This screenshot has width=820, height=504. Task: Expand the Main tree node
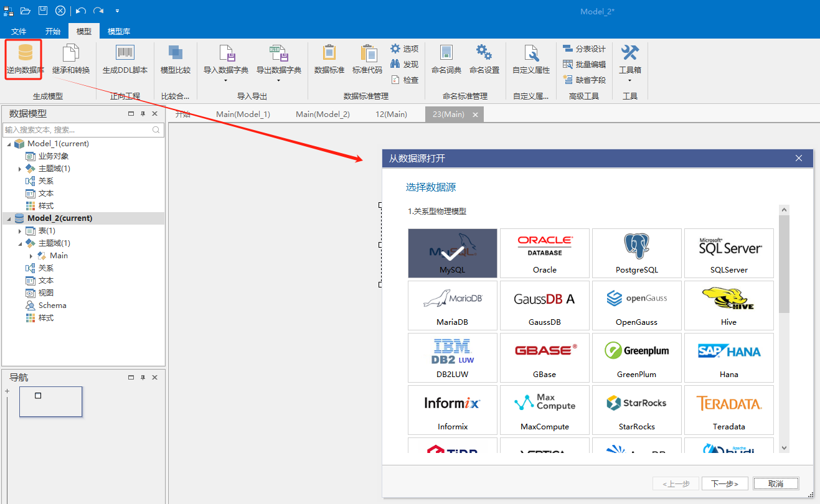tap(31, 256)
